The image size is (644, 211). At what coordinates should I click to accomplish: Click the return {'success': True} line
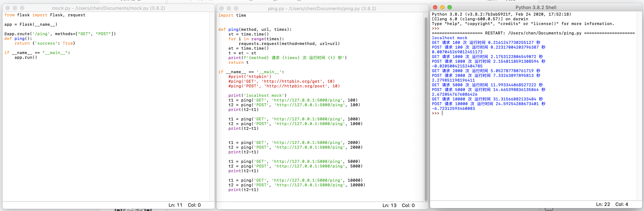45,44
